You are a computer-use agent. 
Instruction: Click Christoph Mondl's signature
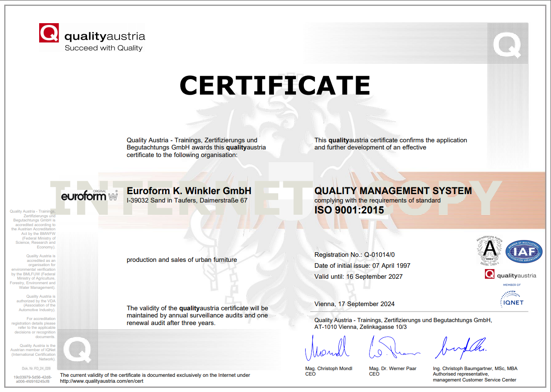tap(327, 349)
